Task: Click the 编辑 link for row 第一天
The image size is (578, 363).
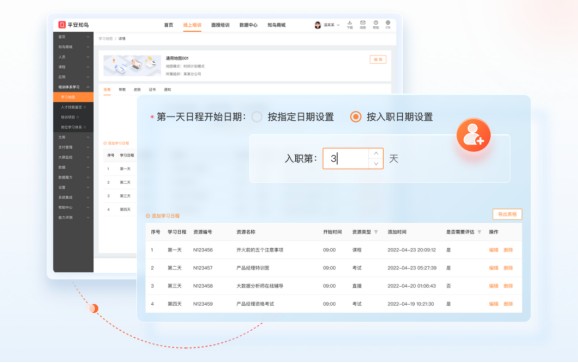Action: coord(493,250)
